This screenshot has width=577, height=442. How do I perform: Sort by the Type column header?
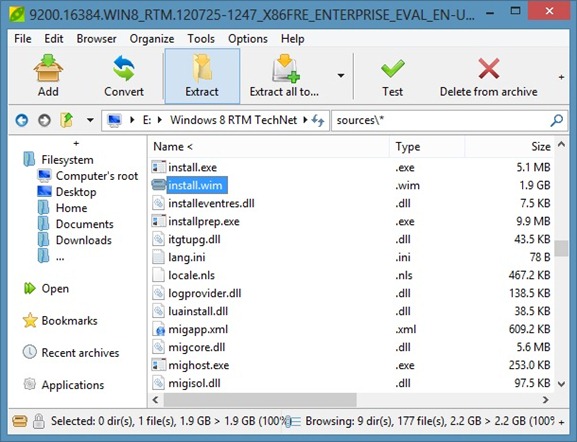click(427, 146)
